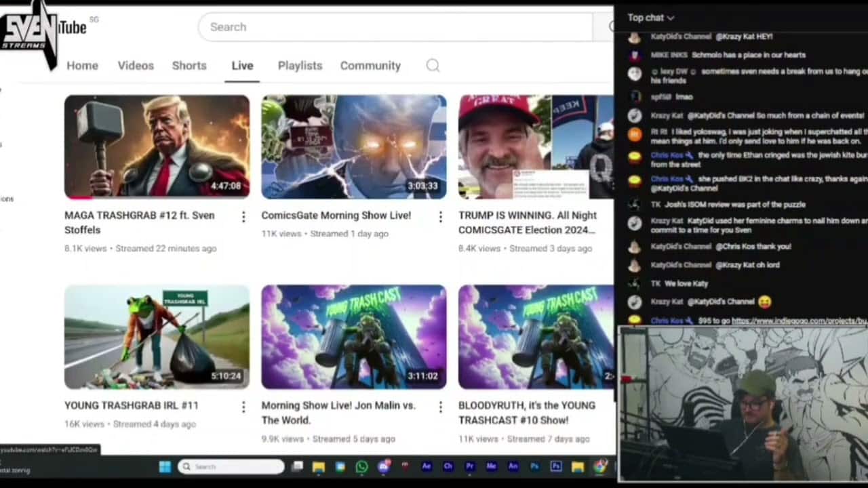Go to the Playlists tab

[300, 66]
